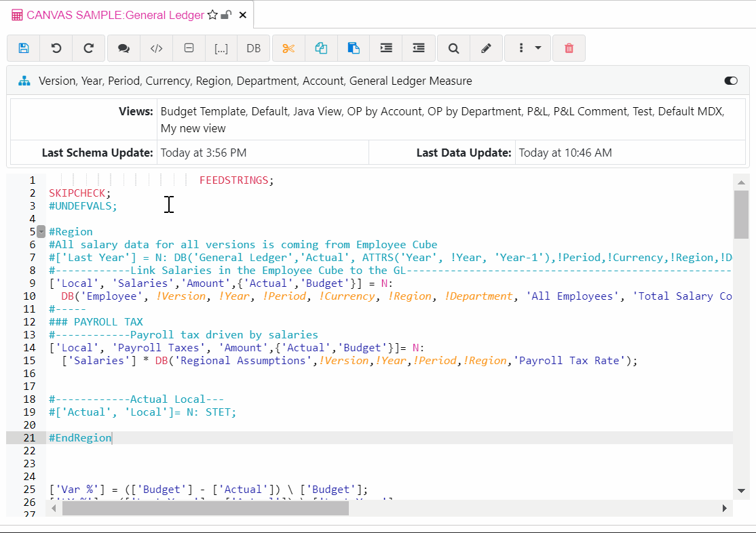Click the horizontal scrollbar thumb
Viewport: 756px width, 533px height.
[x=205, y=509]
